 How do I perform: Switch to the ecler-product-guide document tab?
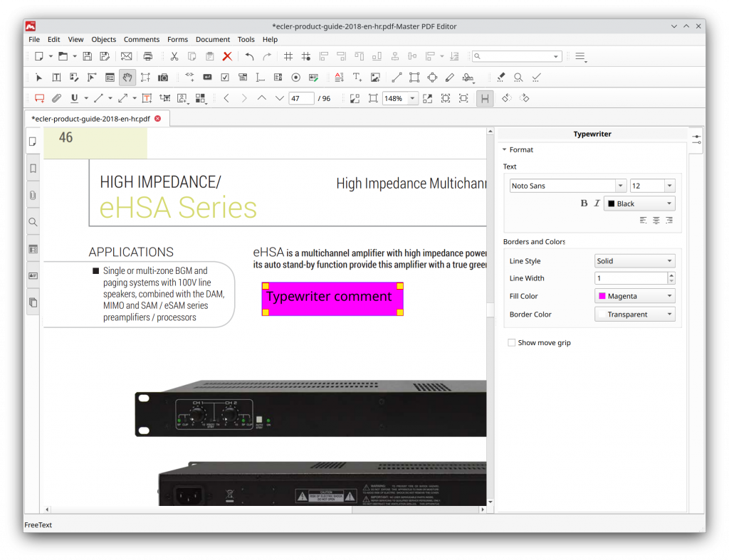93,119
